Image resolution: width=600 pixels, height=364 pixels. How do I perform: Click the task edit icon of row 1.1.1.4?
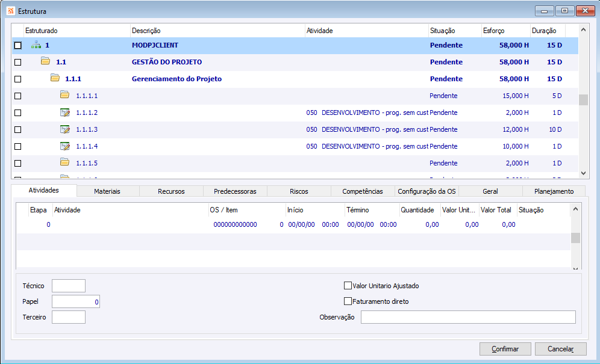(65, 146)
